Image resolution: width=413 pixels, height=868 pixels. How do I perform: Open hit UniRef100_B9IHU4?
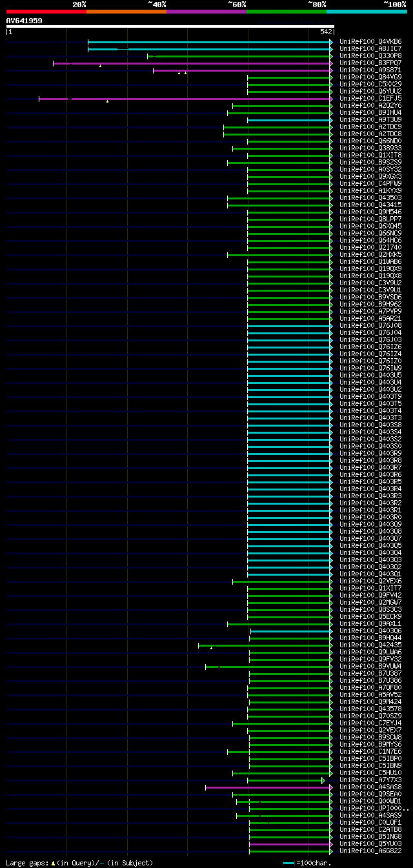(x=370, y=113)
